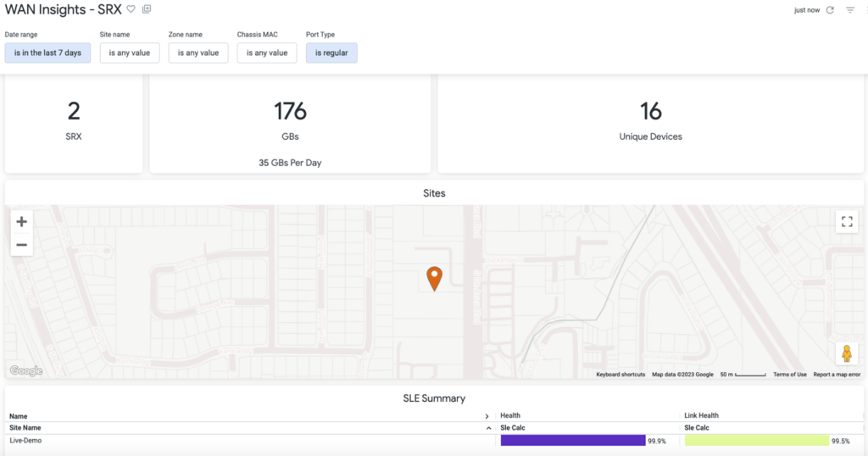Click the purple Health bar for Live-Demo
This screenshot has width=868, height=456.
(x=573, y=441)
